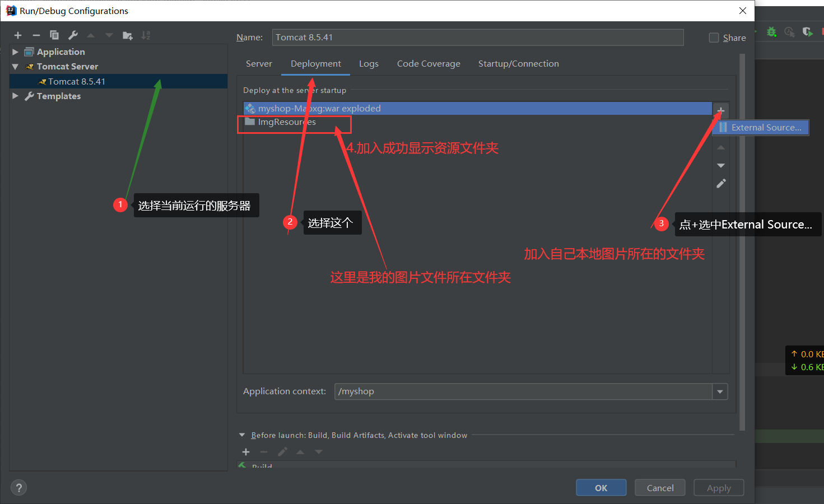Remove configuration with minus icon

[x=36, y=35]
